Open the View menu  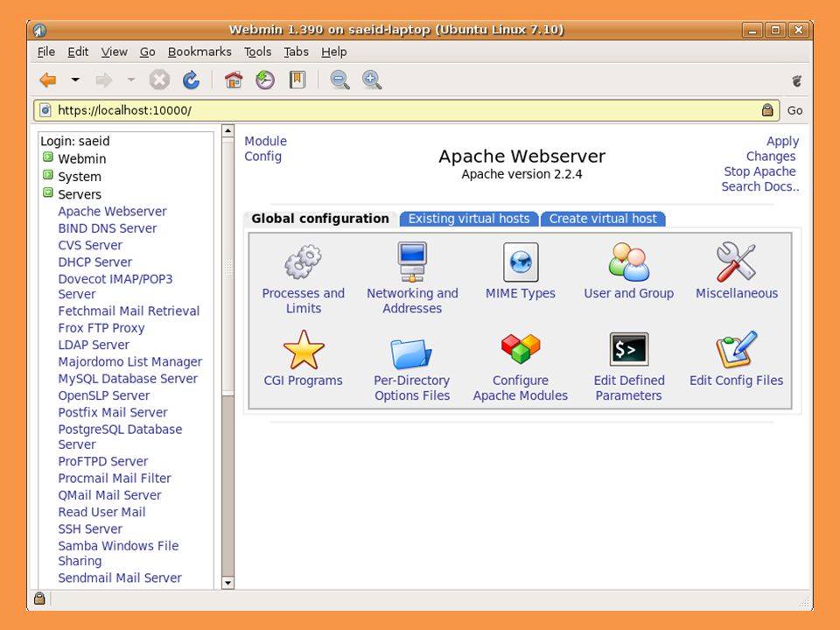tap(114, 52)
